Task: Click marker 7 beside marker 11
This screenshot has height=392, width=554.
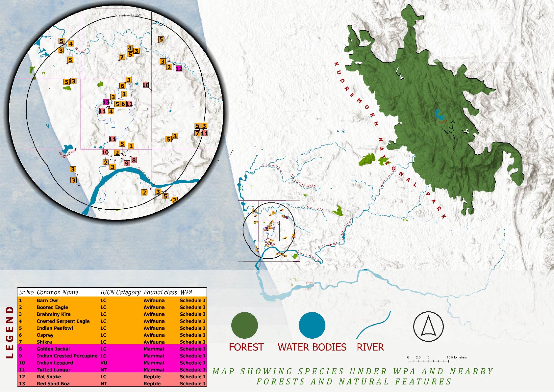Action: (197, 133)
